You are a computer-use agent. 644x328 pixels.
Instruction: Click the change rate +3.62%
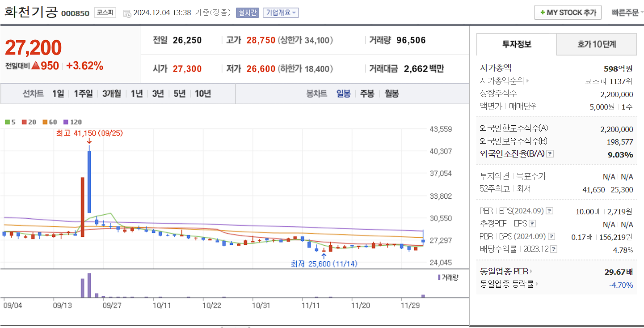coord(85,66)
